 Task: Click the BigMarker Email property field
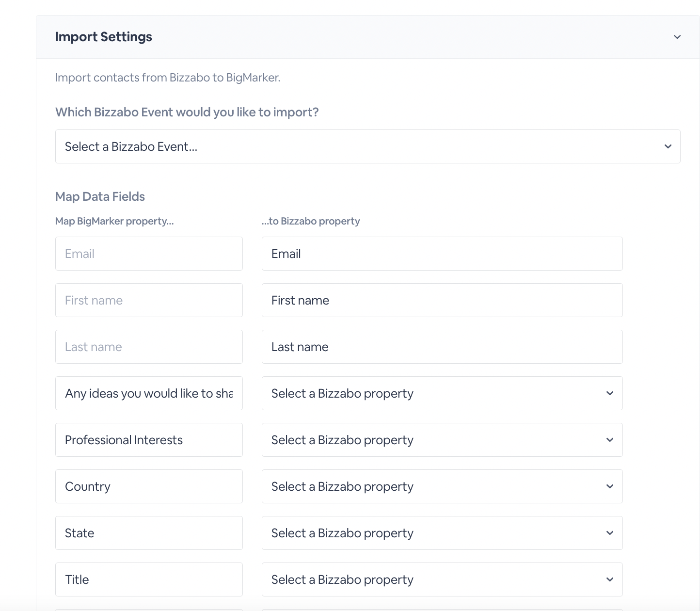[x=149, y=254]
